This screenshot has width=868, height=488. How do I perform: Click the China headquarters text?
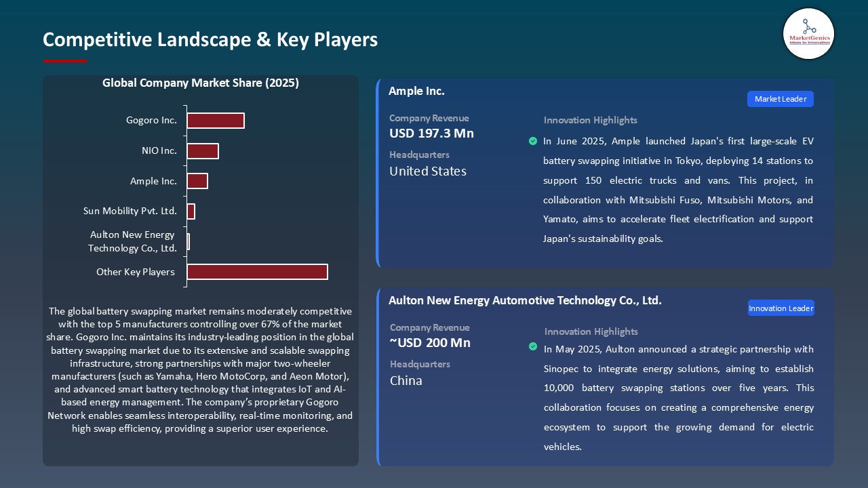pyautogui.click(x=406, y=381)
